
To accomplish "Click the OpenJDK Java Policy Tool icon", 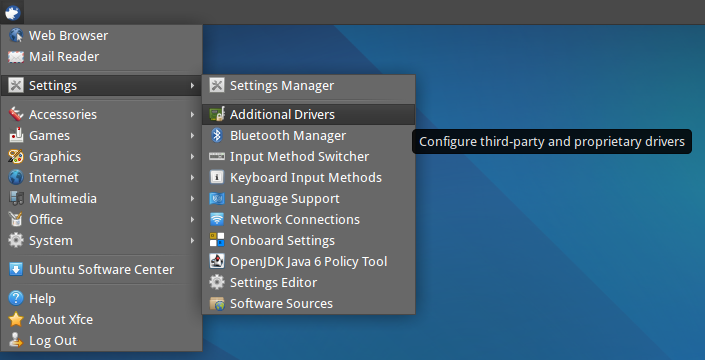I will [x=217, y=262].
